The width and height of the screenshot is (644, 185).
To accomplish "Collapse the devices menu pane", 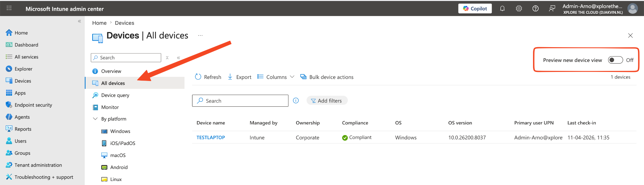I will [x=178, y=58].
